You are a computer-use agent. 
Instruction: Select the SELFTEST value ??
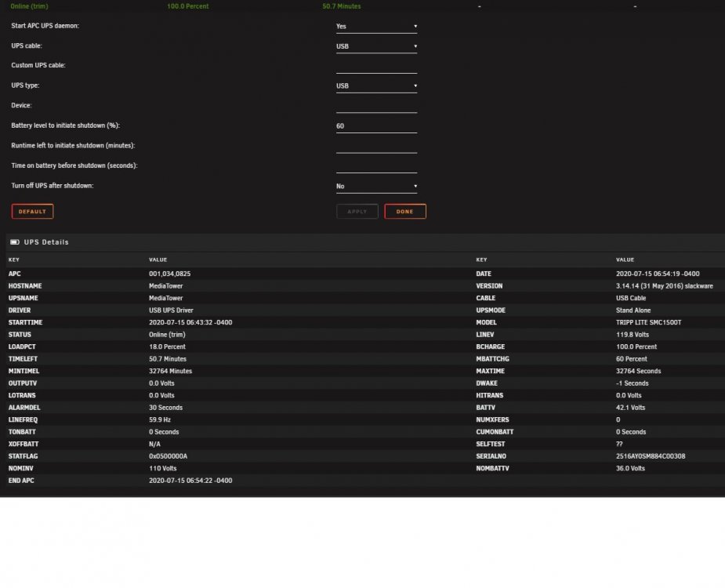pos(619,444)
